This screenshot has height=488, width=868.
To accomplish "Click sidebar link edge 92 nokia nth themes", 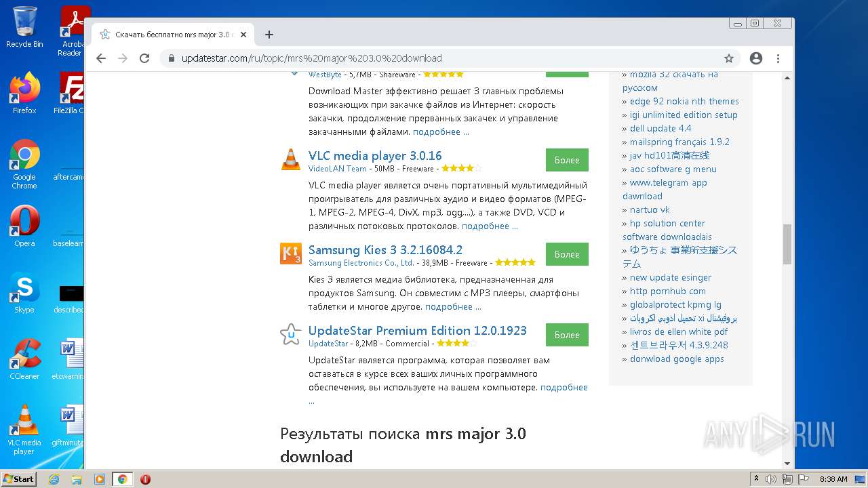I will click(x=684, y=101).
